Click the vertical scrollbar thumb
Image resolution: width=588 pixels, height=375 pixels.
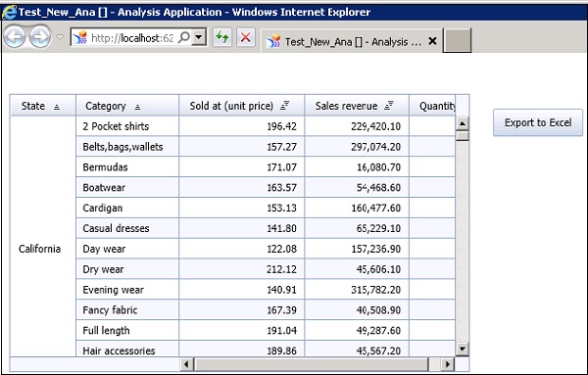tap(463, 135)
